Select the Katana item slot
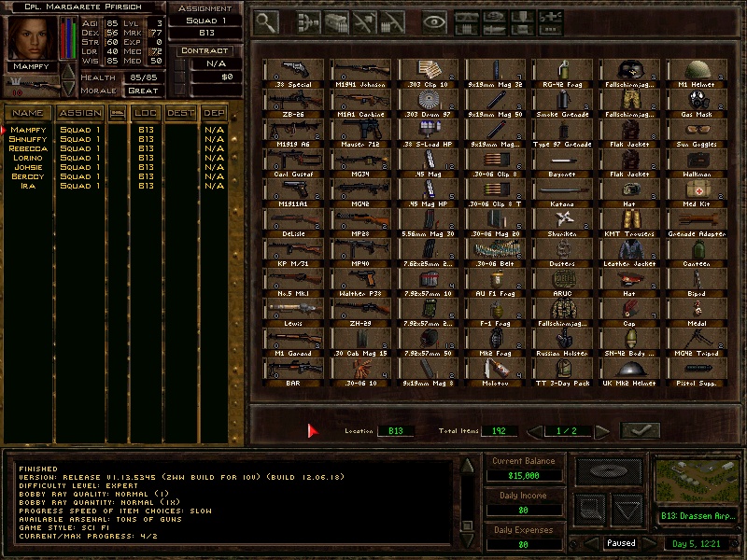 562,193
